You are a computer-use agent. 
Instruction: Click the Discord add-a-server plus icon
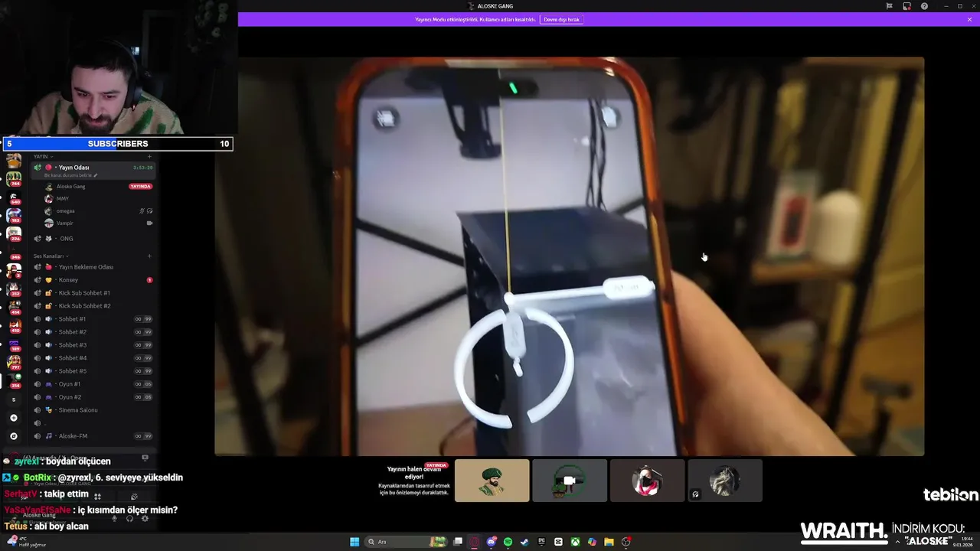[13, 418]
